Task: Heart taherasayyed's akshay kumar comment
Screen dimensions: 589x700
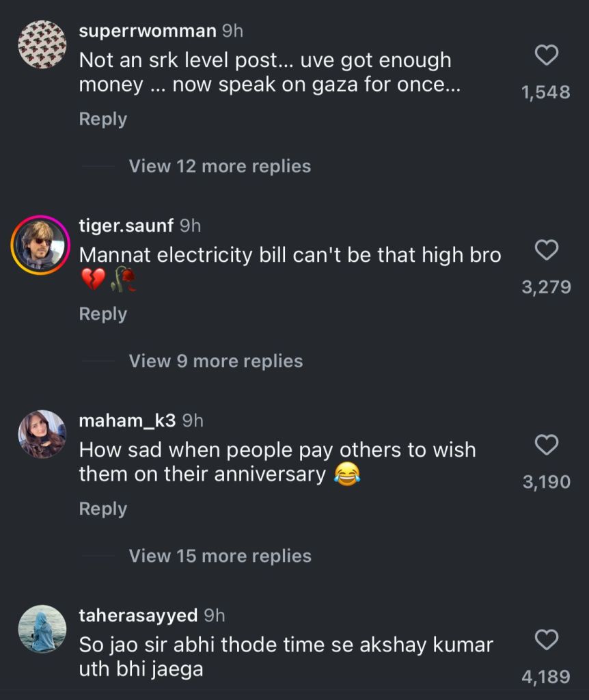Action: [x=546, y=640]
